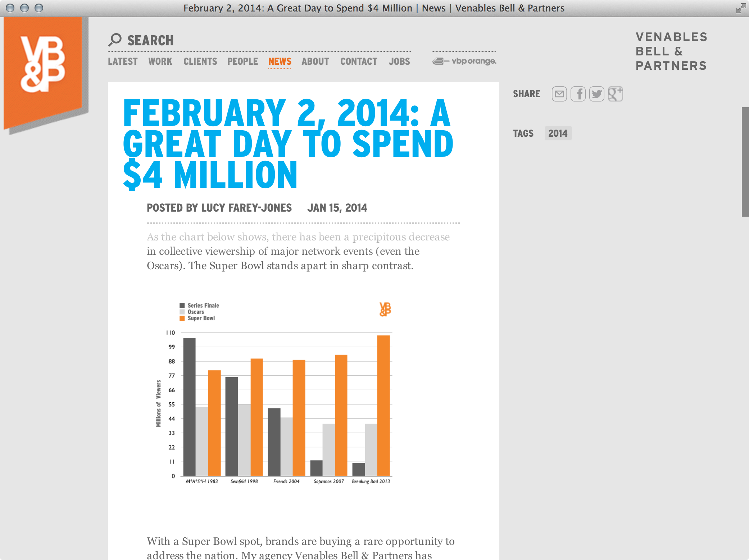This screenshot has width=749, height=560.
Task: Click the vertical page scrollbar thumb
Action: pyautogui.click(x=745, y=162)
